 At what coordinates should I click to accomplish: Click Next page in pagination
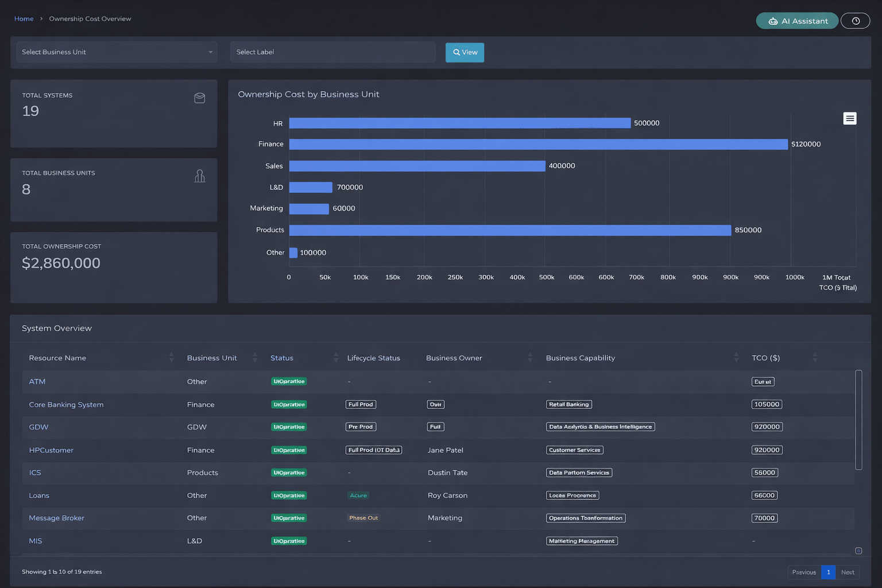click(848, 572)
